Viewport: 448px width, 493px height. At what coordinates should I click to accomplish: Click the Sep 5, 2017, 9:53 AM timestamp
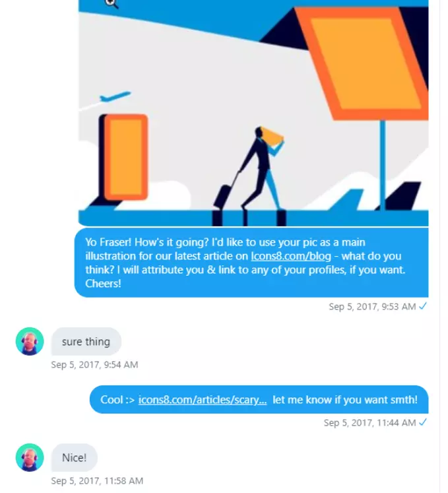pos(372,306)
